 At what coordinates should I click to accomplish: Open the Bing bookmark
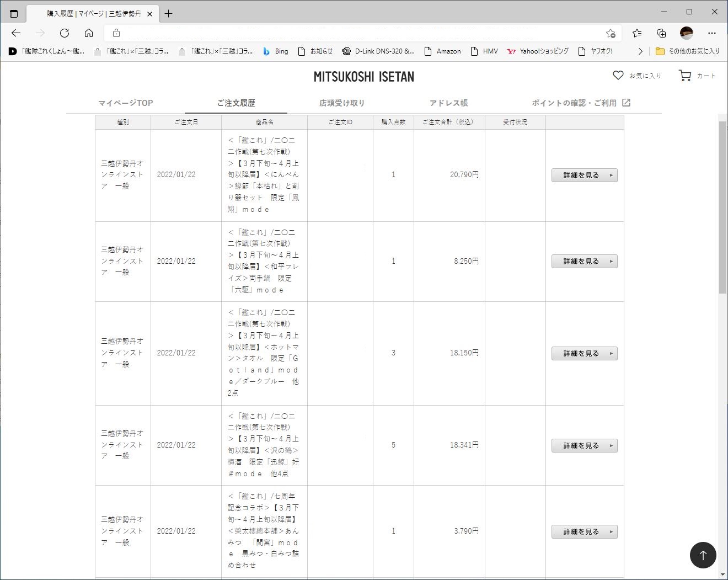coord(275,51)
